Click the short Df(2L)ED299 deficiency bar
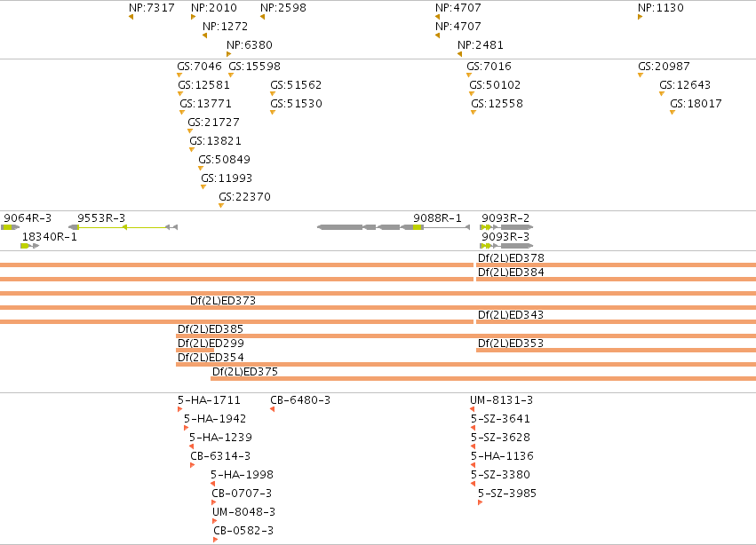This screenshot has height=545, width=756. [195, 351]
